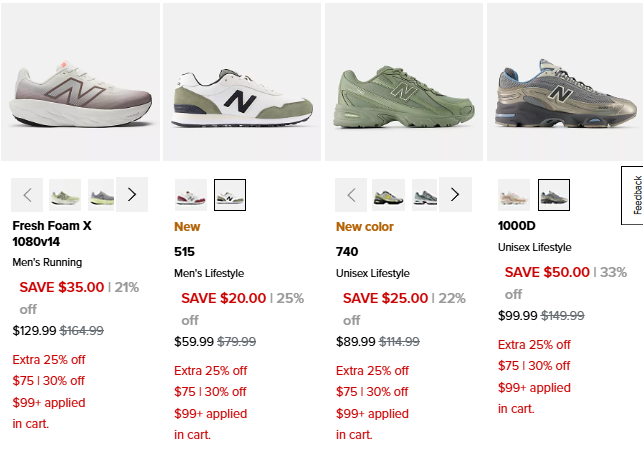Show previous colors for Fresh Foam X 1080v14
Viewport: 643px width, 451px height.
(x=28, y=194)
